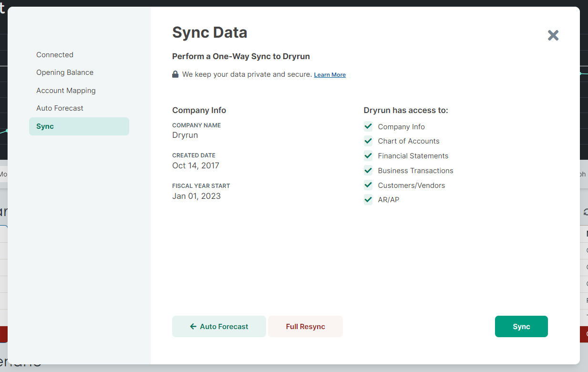Viewport: 588px width, 372px height.
Task: Toggle the Chart of Accounts checkbox
Action: tap(368, 141)
